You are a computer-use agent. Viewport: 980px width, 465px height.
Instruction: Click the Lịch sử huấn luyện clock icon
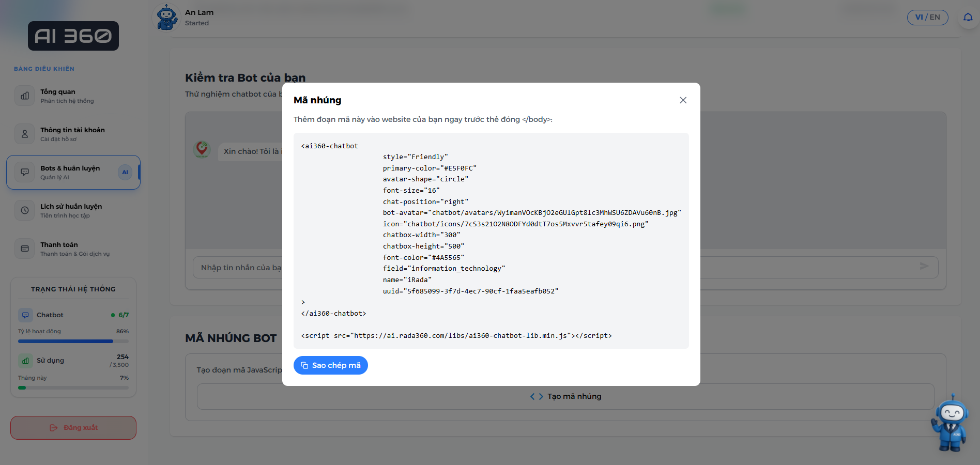point(25,210)
